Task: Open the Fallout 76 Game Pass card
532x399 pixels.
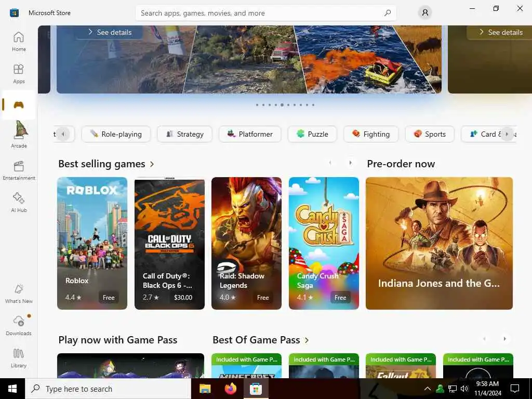Action: tap(401, 366)
